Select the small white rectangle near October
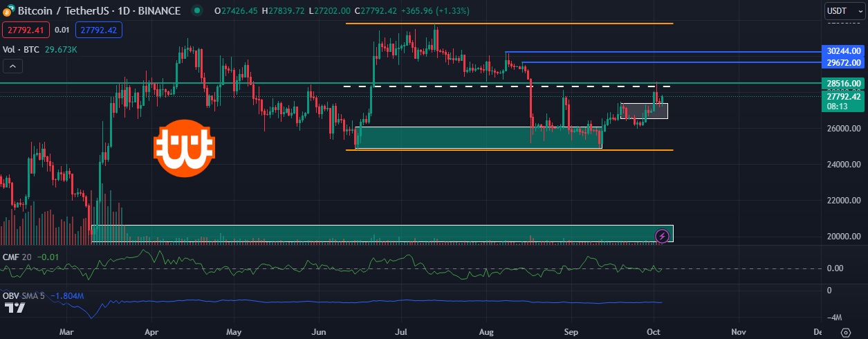Screen dimensions: 868x339 (x=644, y=111)
